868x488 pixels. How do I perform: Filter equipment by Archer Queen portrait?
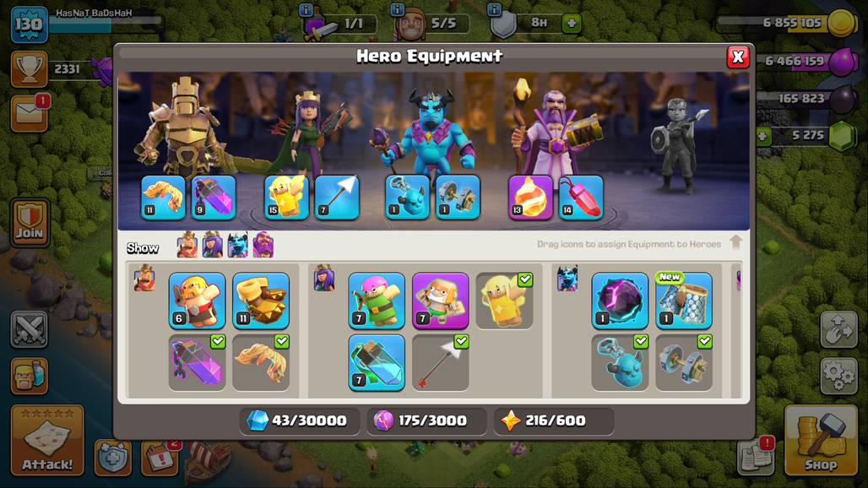(x=213, y=245)
